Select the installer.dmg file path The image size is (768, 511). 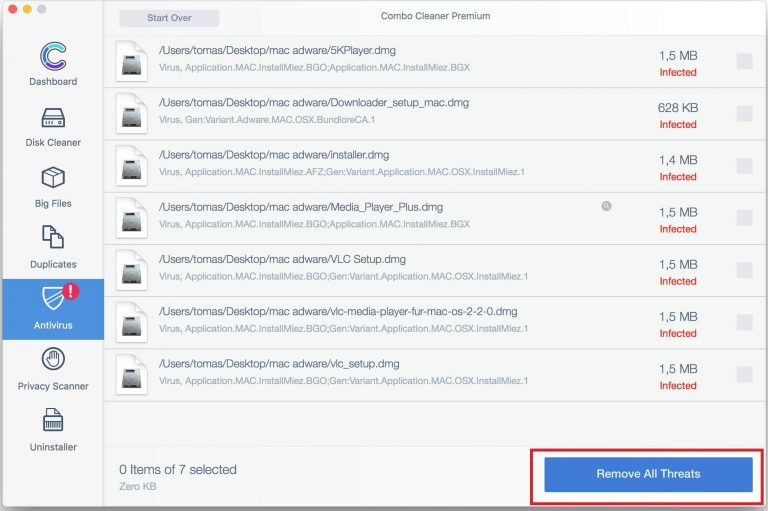pyautogui.click(x=274, y=155)
